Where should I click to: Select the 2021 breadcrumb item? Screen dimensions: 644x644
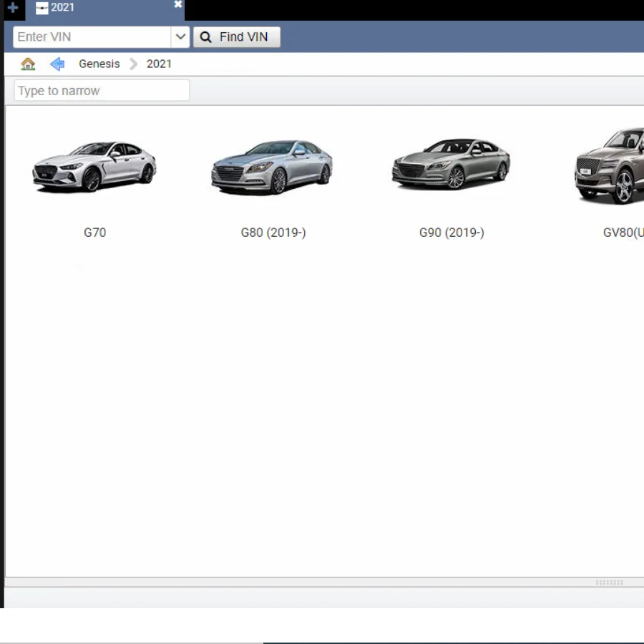(159, 64)
